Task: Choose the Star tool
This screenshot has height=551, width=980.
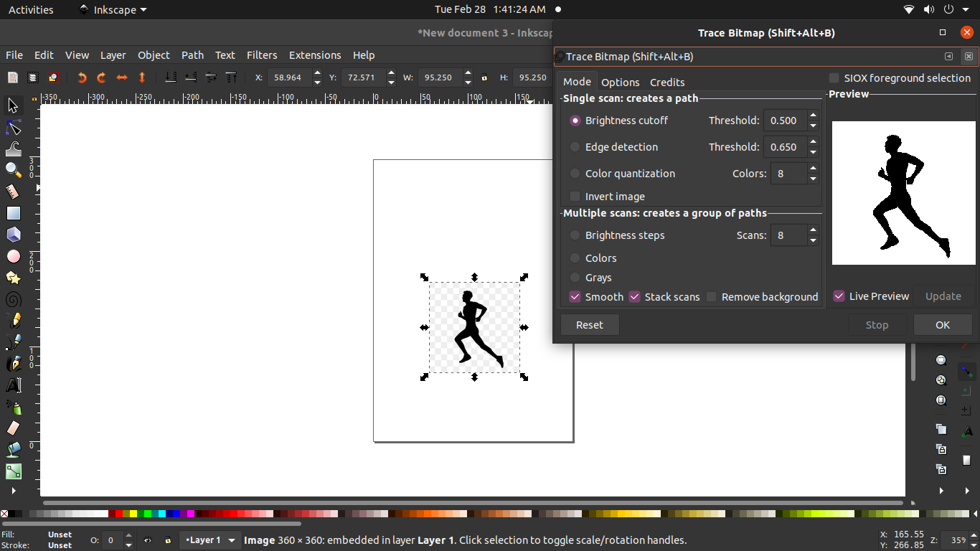Action: [x=12, y=278]
